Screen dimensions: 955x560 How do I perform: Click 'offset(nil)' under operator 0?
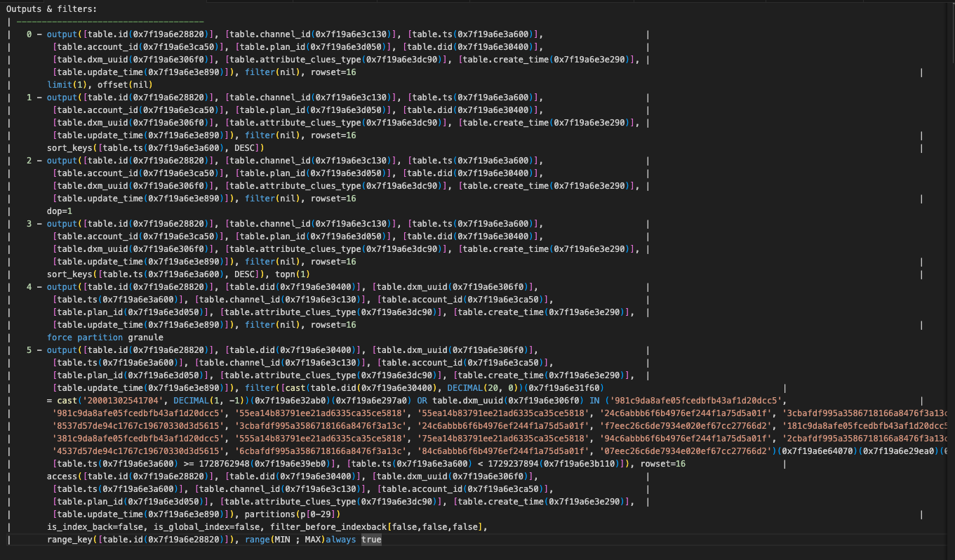pyautogui.click(x=126, y=84)
